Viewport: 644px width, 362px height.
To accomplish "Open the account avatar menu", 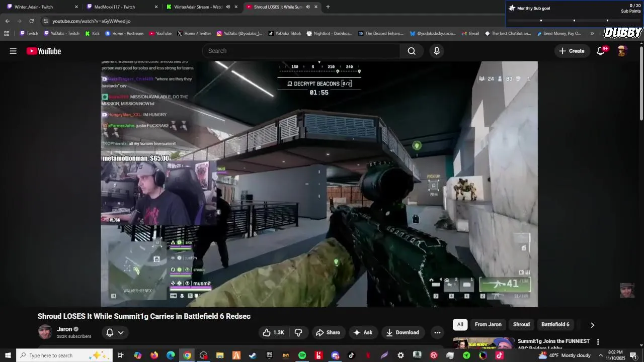I will coord(622,51).
